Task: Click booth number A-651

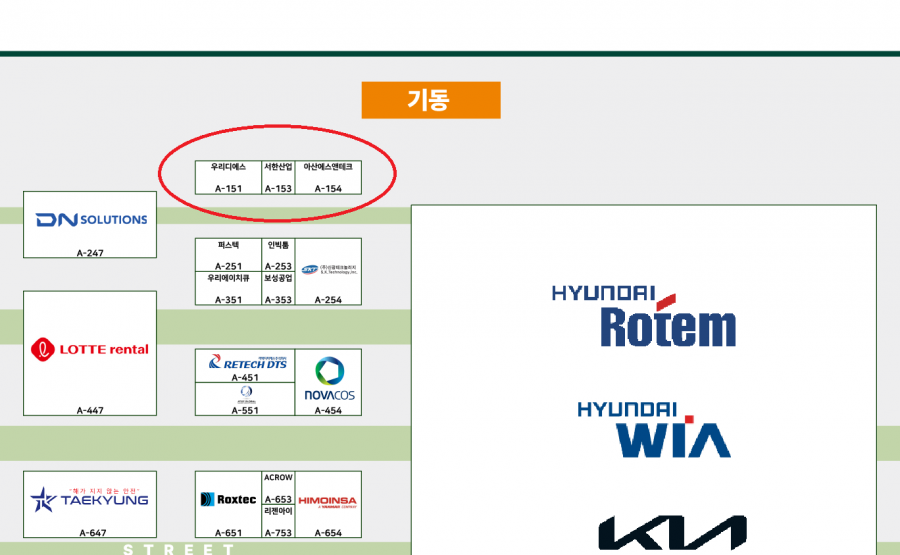Action: pos(228,533)
